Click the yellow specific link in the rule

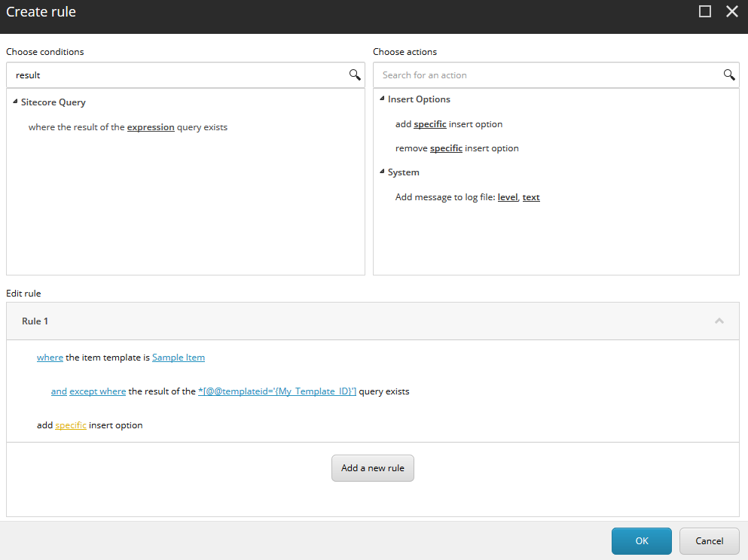click(70, 425)
